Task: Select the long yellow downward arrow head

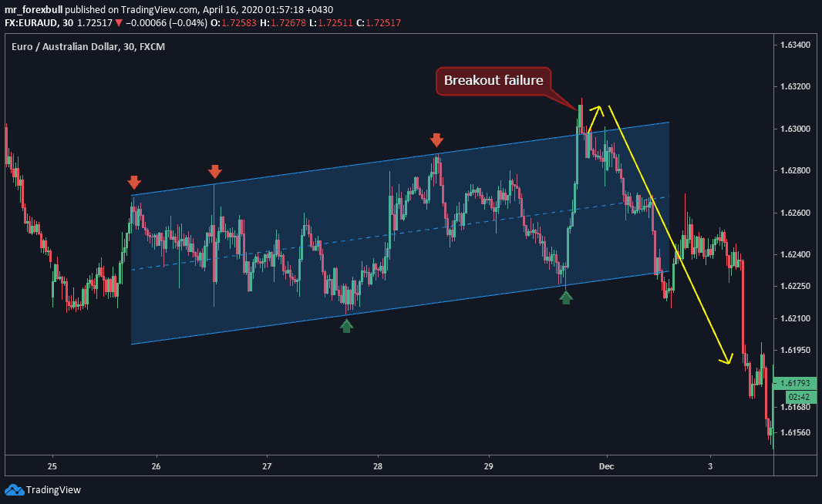Action: (x=726, y=358)
